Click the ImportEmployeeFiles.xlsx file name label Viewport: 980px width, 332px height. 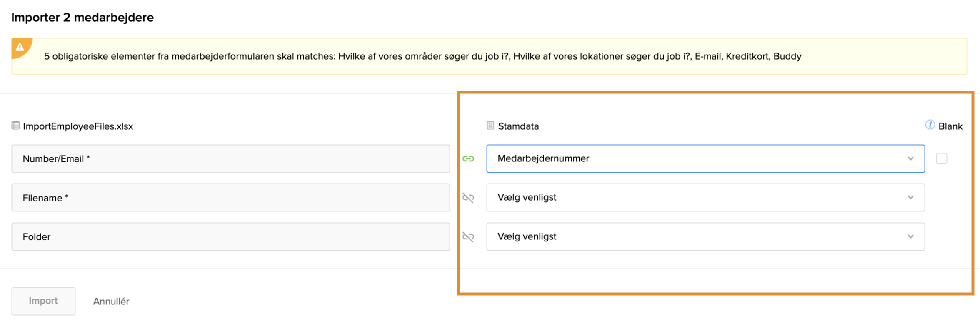point(78,126)
